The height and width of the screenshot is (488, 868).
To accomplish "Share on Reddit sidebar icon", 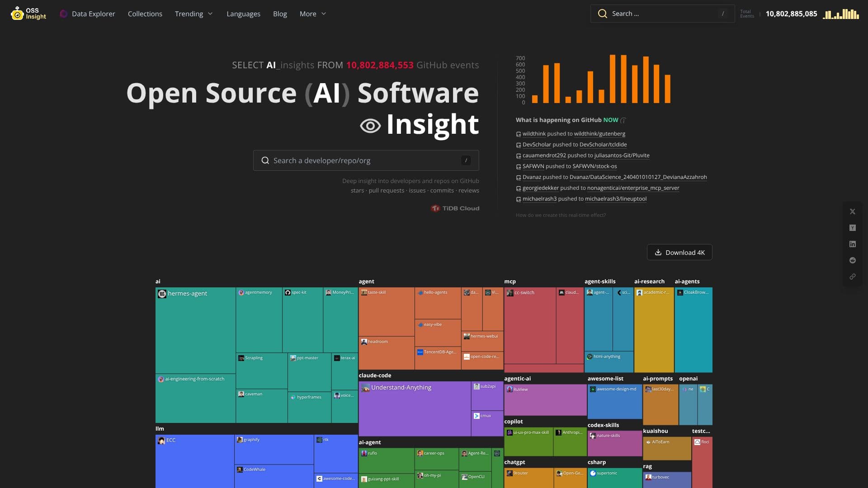I will click(853, 260).
